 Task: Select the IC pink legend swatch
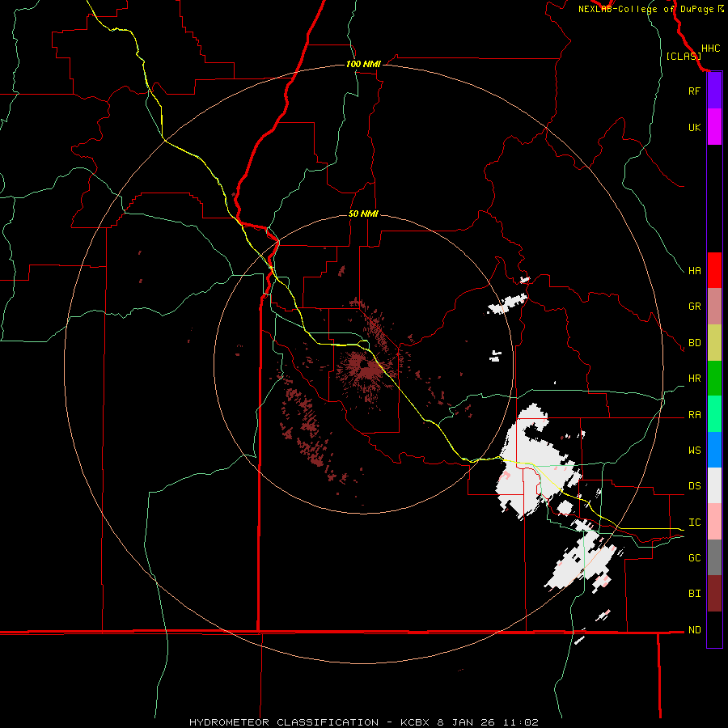714,522
